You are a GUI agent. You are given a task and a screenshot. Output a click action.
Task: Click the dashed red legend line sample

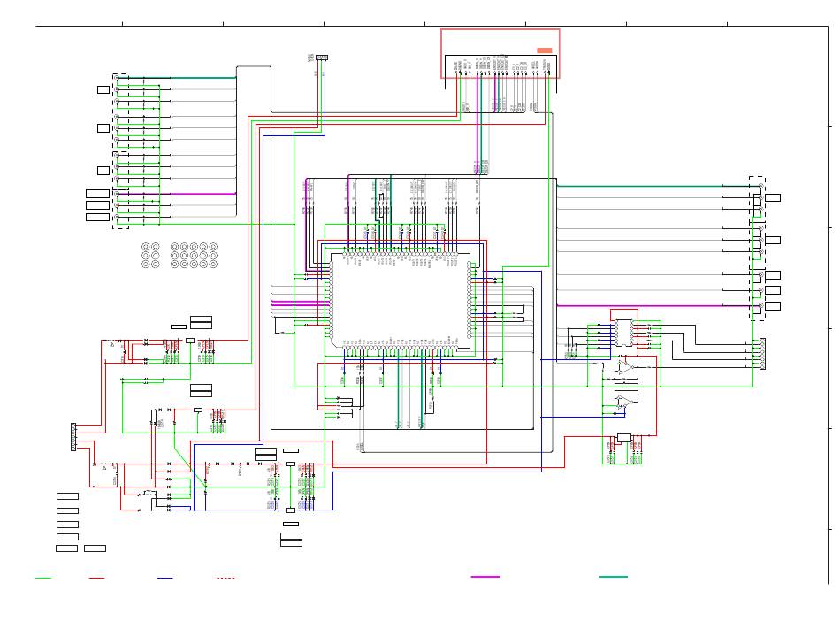click(x=225, y=579)
